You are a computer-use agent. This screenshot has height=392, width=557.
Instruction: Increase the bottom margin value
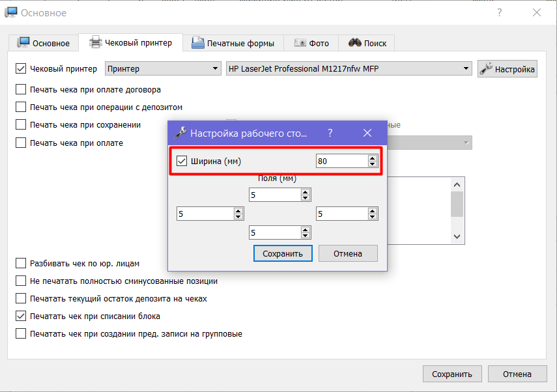[x=305, y=229]
